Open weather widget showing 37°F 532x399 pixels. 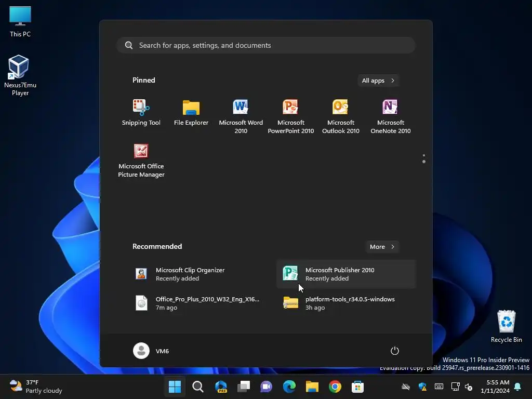pos(36,387)
